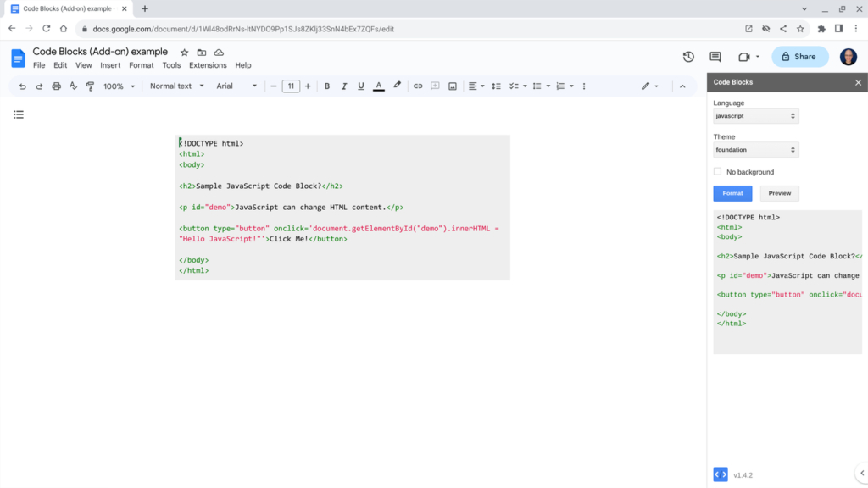
Task: Open version history via the clock icon
Action: click(687, 56)
